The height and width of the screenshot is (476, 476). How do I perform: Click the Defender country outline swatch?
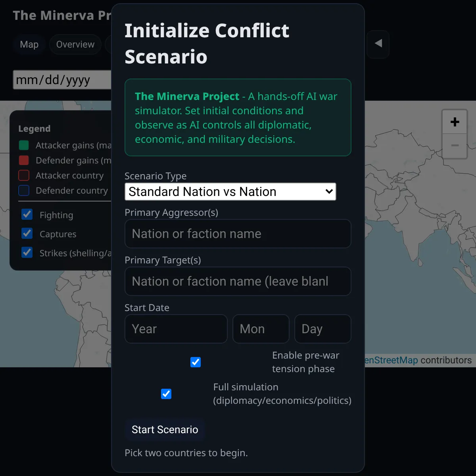pyautogui.click(x=24, y=190)
